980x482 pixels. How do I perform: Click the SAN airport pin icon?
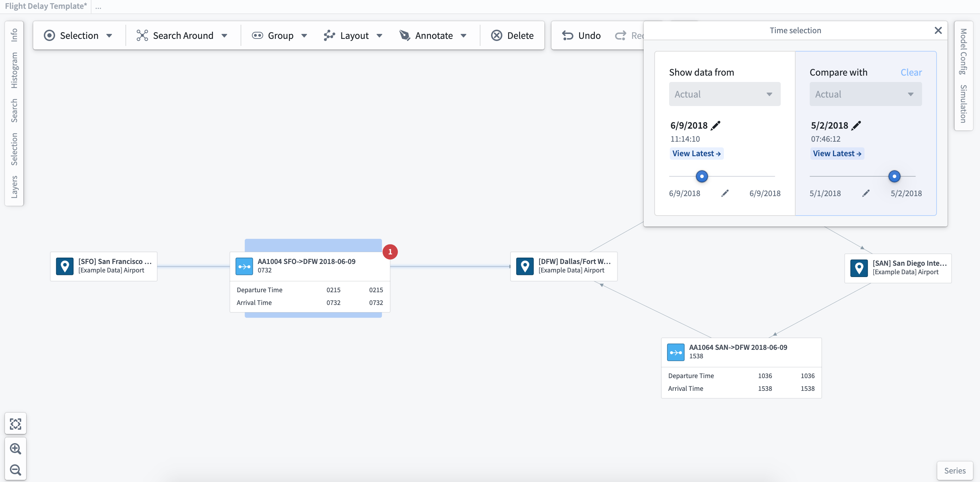858,268
